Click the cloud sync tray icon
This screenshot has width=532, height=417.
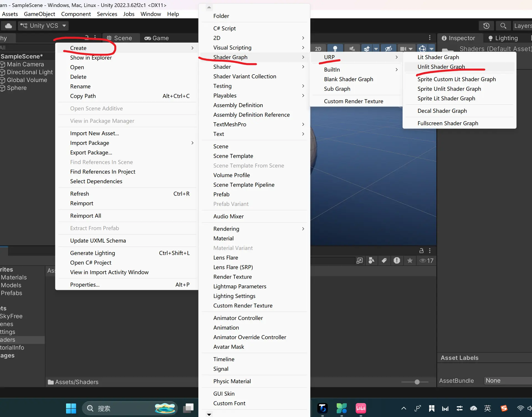click(474, 408)
